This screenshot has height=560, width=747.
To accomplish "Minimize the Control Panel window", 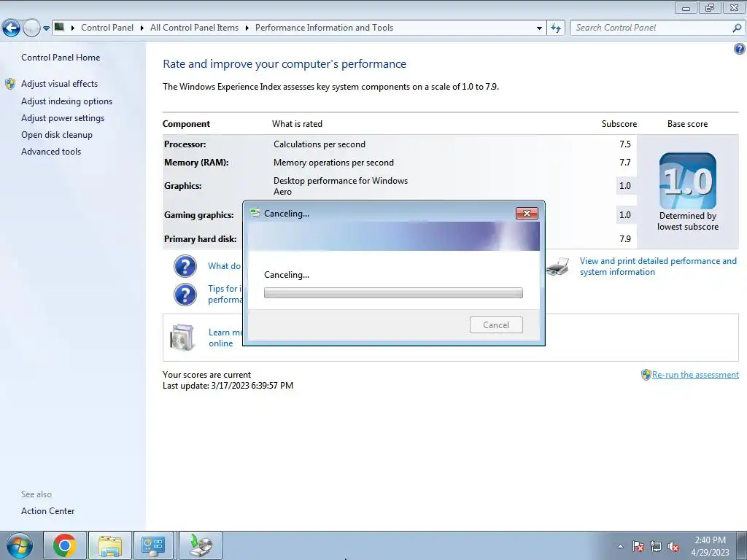I will (x=686, y=7).
